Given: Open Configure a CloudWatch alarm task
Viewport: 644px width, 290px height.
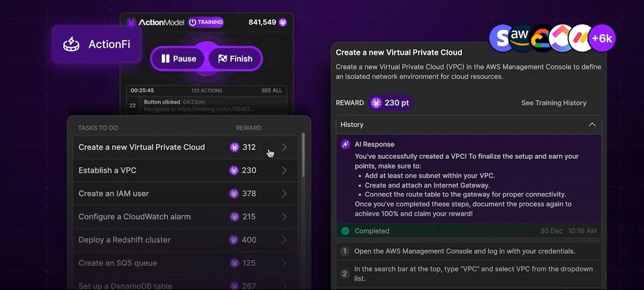Looking at the screenshot, I should click(185, 216).
